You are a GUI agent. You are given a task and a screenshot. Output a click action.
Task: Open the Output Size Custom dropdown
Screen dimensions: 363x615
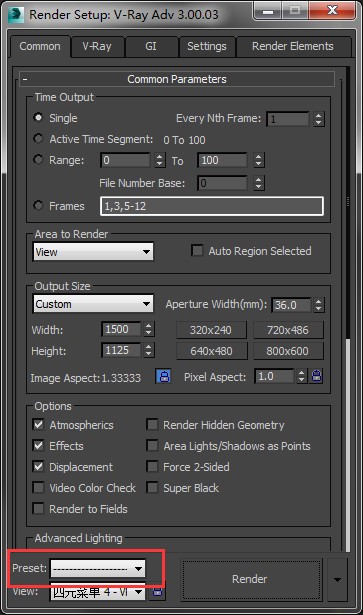click(x=93, y=304)
